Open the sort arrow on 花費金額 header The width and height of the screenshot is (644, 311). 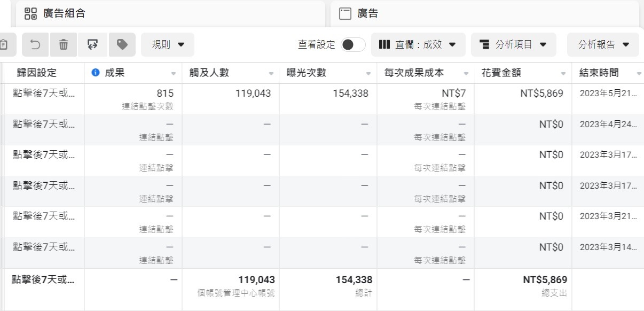tap(563, 73)
